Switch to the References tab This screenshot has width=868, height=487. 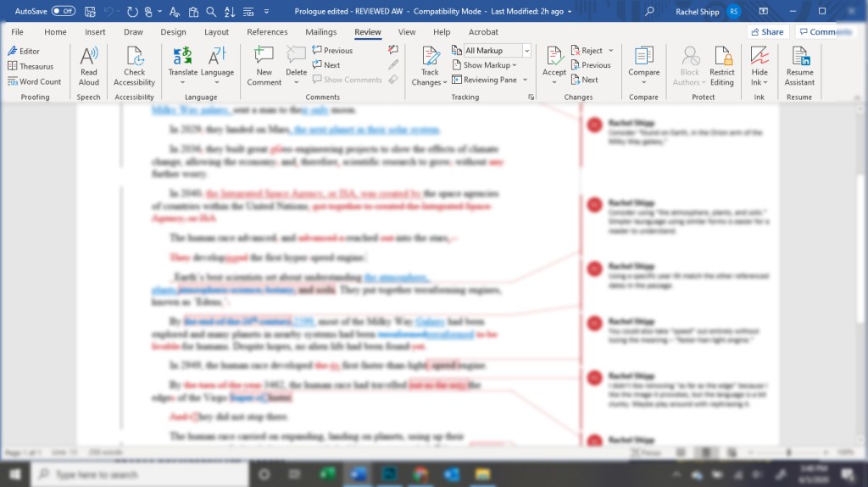(267, 32)
